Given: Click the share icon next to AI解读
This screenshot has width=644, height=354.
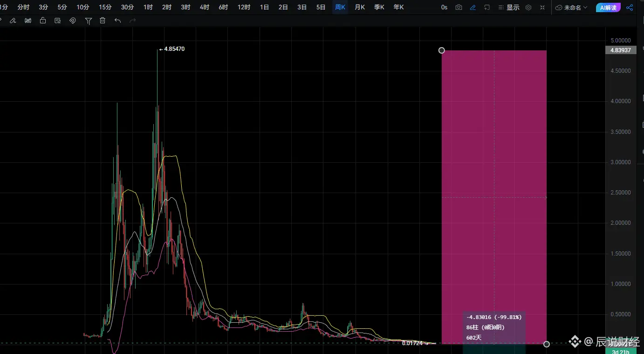Looking at the screenshot, I should (x=630, y=7).
